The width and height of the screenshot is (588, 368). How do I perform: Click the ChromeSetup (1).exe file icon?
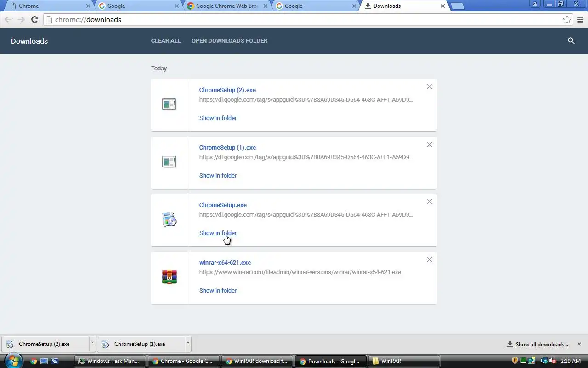click(x=169, y=162)
